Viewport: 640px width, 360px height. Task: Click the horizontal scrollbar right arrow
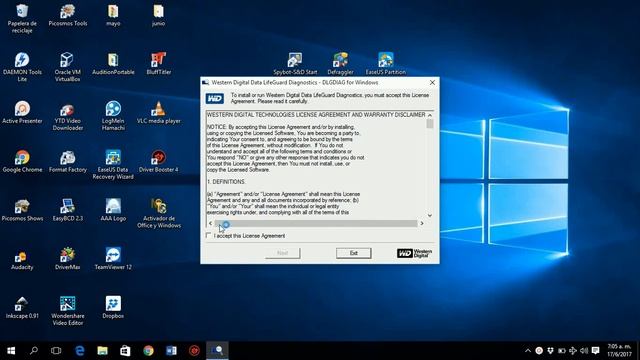click(x=422, y=223)
